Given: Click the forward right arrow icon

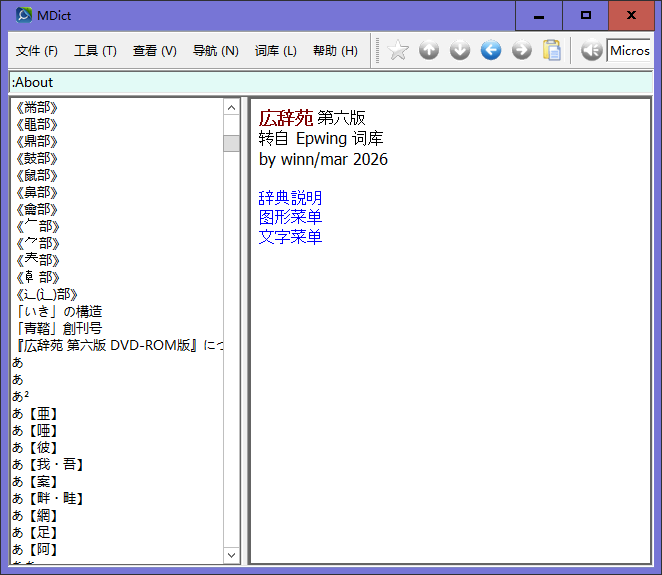Looking at the screenshot, I should click(x=522, y=50).
